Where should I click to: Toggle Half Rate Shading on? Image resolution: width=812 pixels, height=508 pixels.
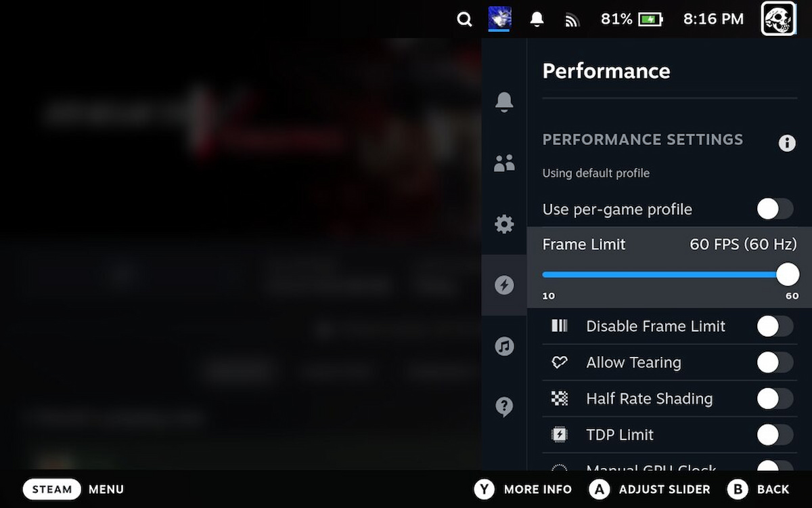(775, 398)
